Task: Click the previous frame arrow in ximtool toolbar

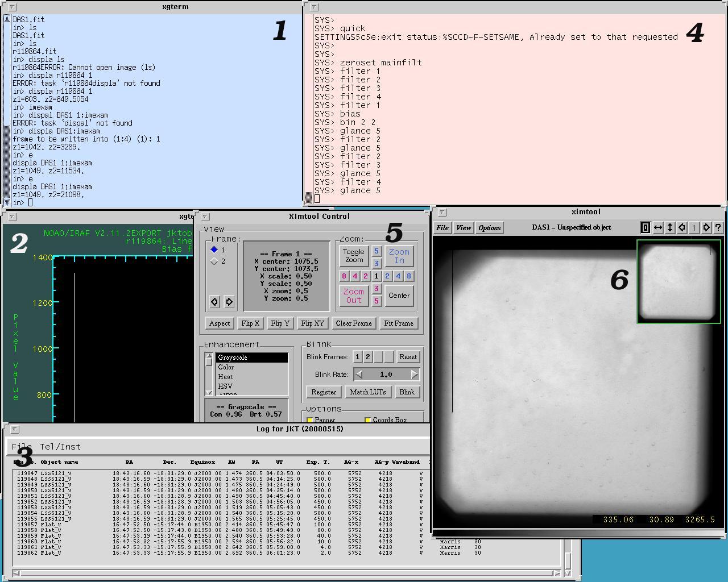Action: [x=682, y=227]
